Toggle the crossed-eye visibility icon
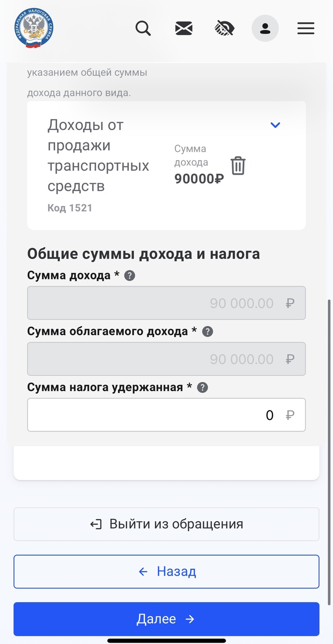 [x=225, y=29]
